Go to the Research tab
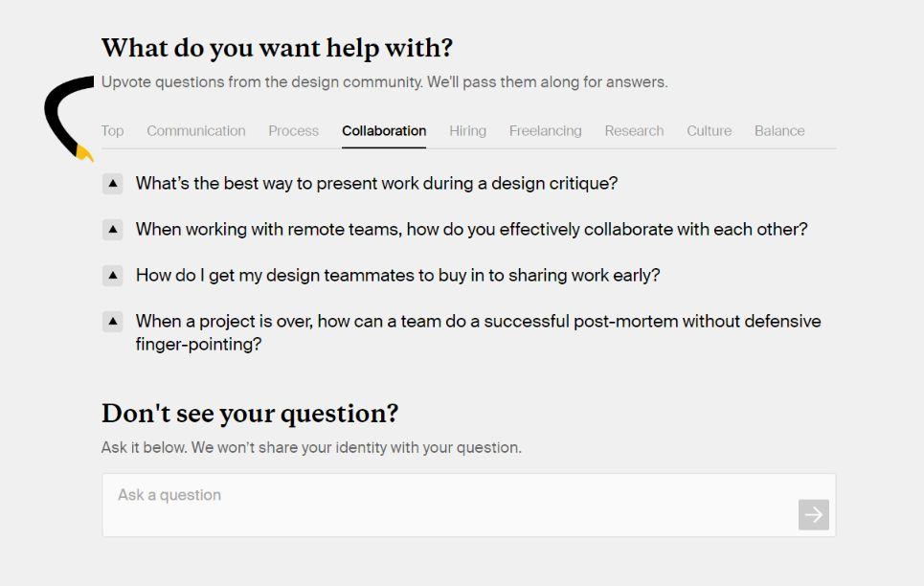Image resolution: width=924 pixels, height=586 pixels. [634, 131]
